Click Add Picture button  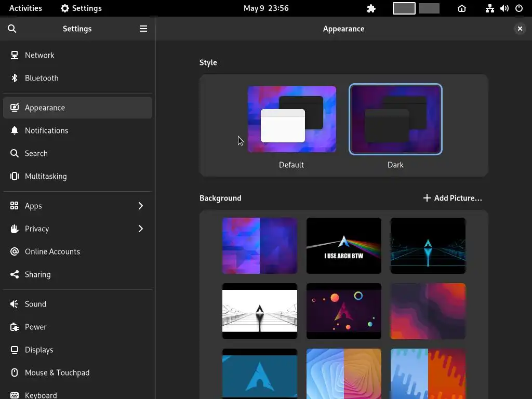click(453, 198)
